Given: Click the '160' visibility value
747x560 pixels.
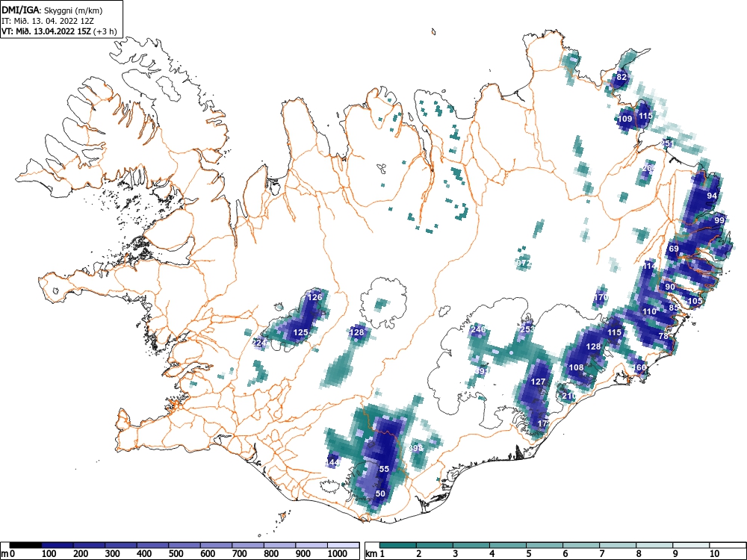Looking at the screenshot, I should pyautogui.click(x=639, y=367).
